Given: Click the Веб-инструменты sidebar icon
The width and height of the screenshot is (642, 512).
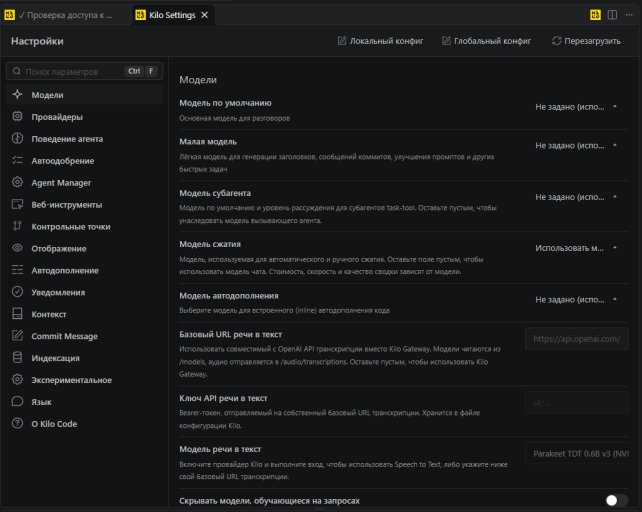Looking at the screenshot, I should point(17,204).
